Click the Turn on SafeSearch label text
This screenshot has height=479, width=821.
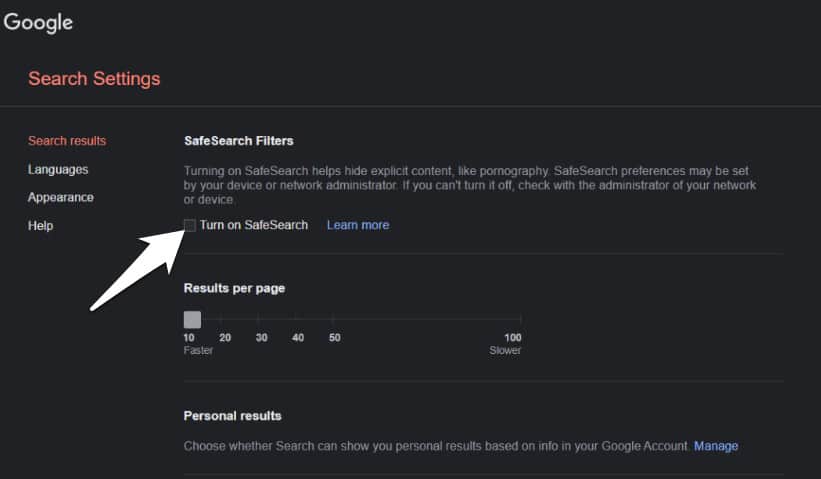(254, 225)
